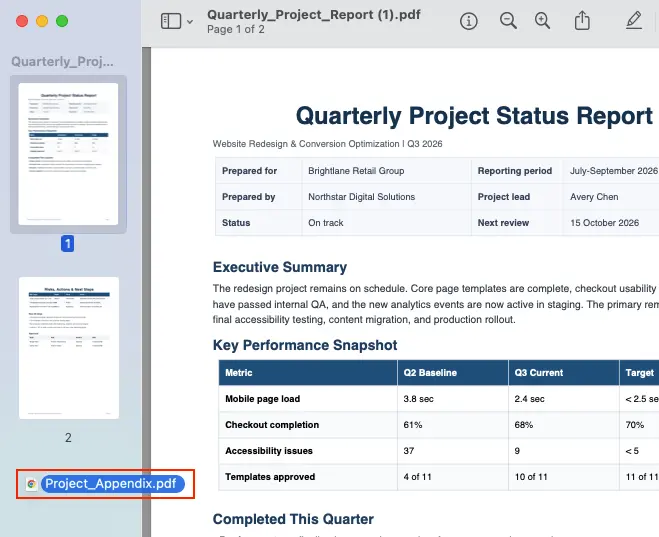Click the 'Templates approved' row label
The width and height of the screenshot is (659, 537).
[x=270, y=477]
